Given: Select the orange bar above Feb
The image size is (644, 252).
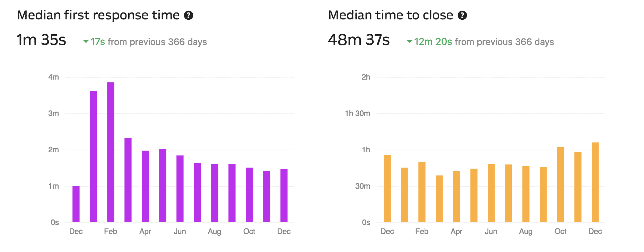Looking at the screenshot, I should click(x=422, y=192).
